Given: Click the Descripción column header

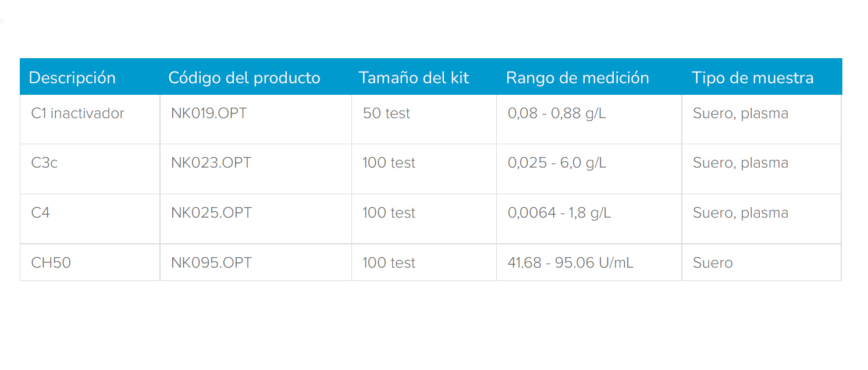Looking at the screenshot, I should 72,78.
